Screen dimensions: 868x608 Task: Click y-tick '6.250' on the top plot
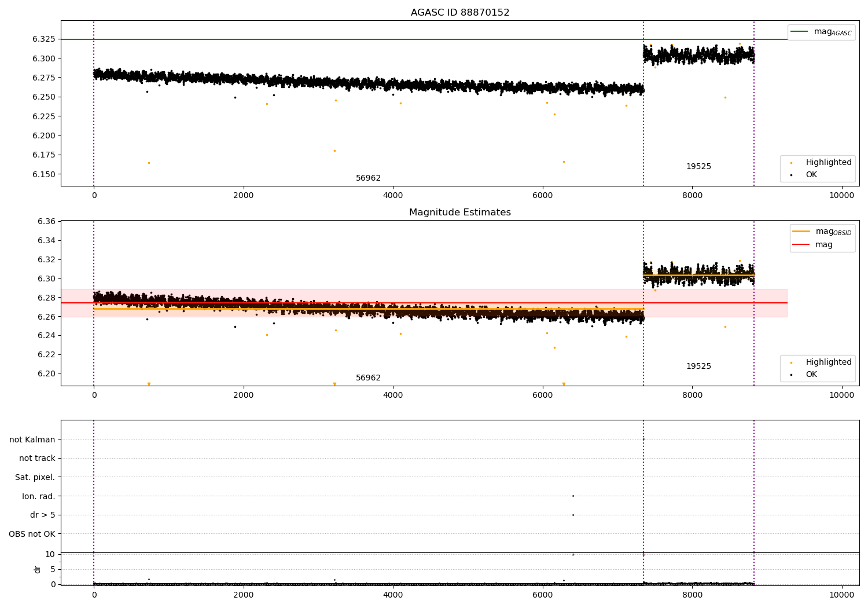click(x=44, y=97)
